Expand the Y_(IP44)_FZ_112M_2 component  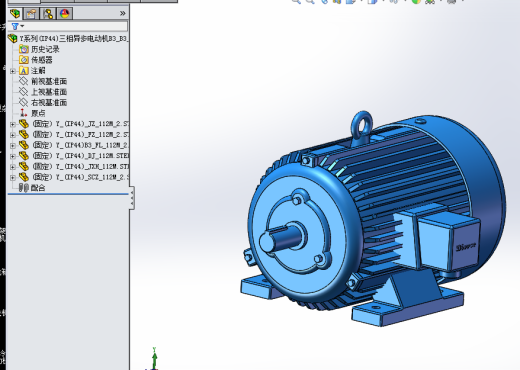13,135
